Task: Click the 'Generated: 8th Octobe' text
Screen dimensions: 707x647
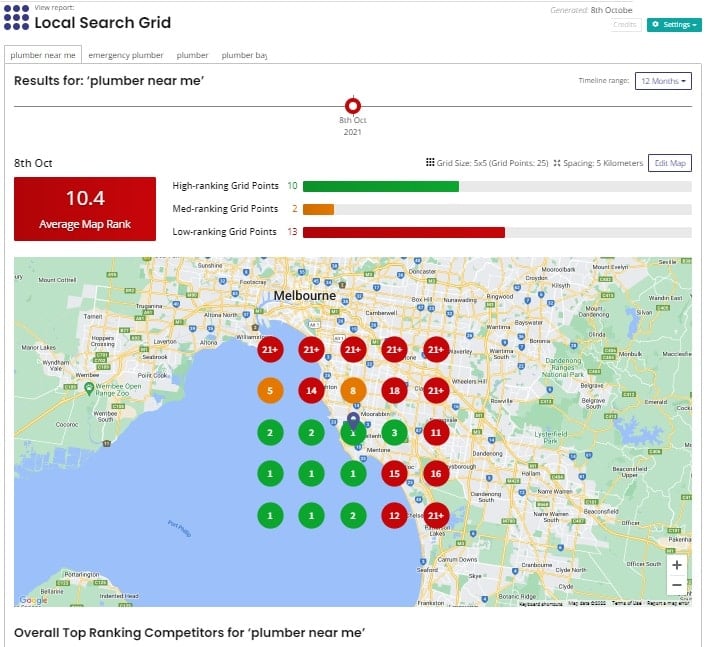Action: tap(591, 10)
